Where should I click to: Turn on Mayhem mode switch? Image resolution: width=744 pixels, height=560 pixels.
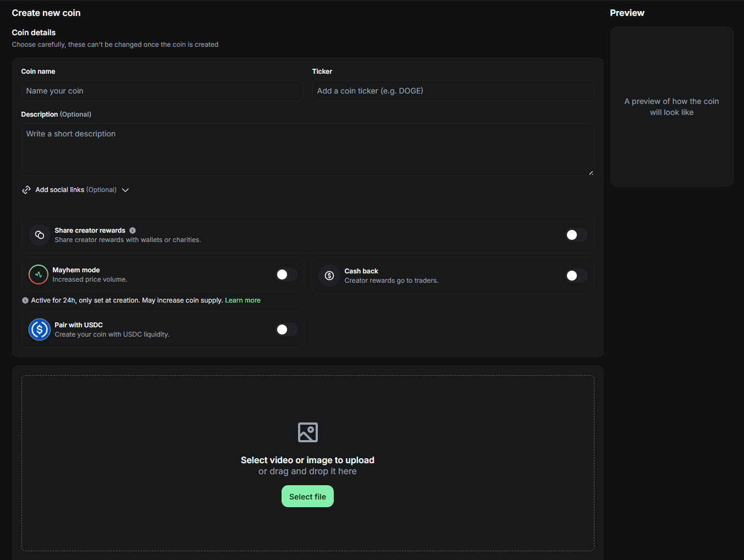[x=286, y=274]
